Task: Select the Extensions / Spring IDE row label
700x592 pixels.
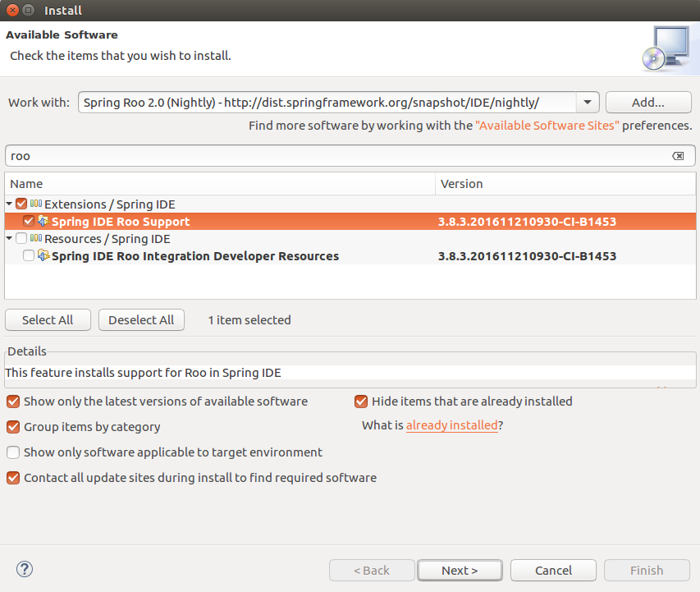Action: click(110, 204)
